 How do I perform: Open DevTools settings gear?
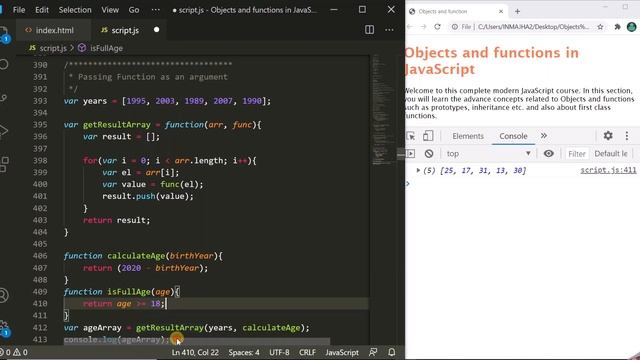coord(608,136)
